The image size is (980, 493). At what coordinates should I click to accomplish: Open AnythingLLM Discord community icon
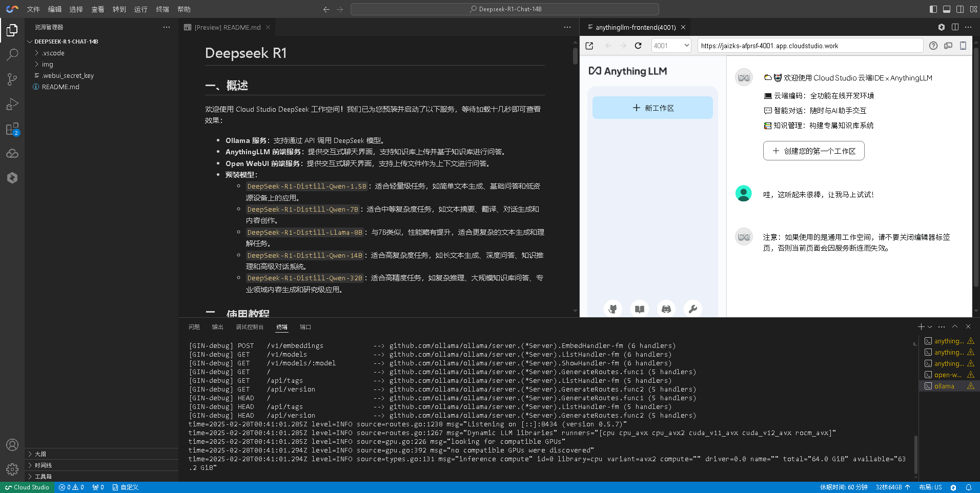(x=666, y=309)
